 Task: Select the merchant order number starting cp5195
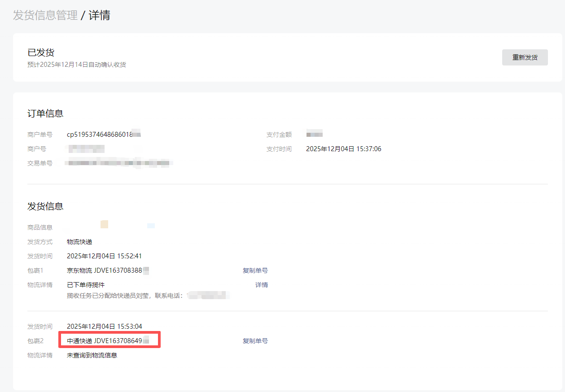(103, 135)
